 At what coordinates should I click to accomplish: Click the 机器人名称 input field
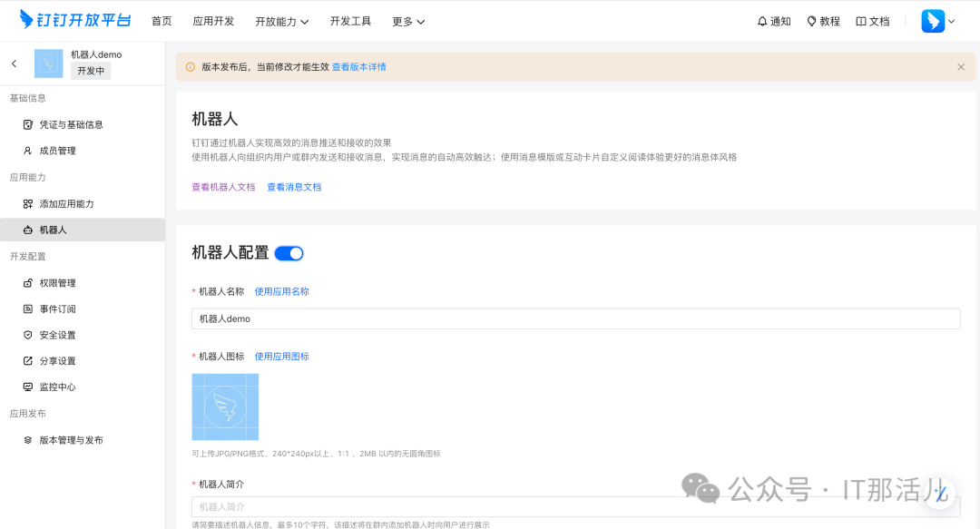click(x=575, y=318)
